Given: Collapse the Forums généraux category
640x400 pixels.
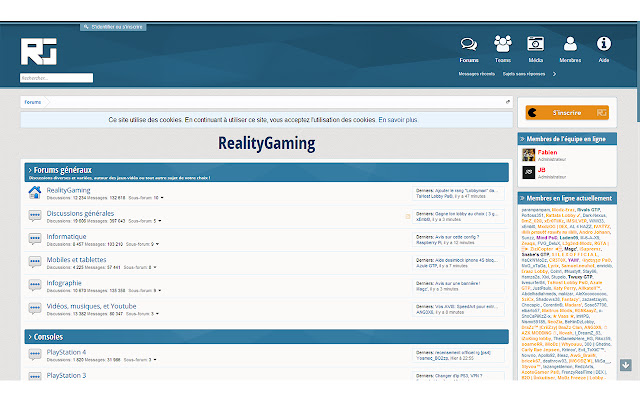Looking at the screenshot, I should tap(30, 170).
